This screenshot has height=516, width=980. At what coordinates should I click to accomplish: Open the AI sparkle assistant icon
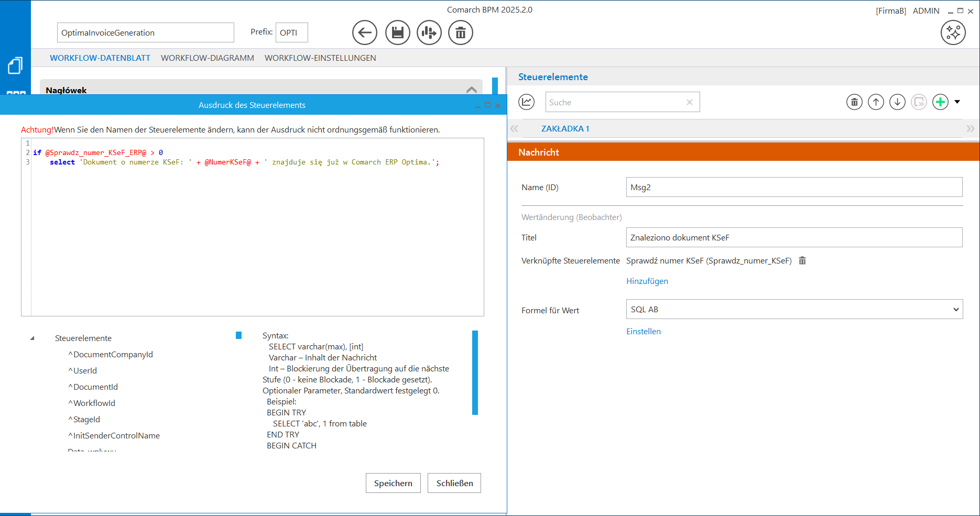953,32
